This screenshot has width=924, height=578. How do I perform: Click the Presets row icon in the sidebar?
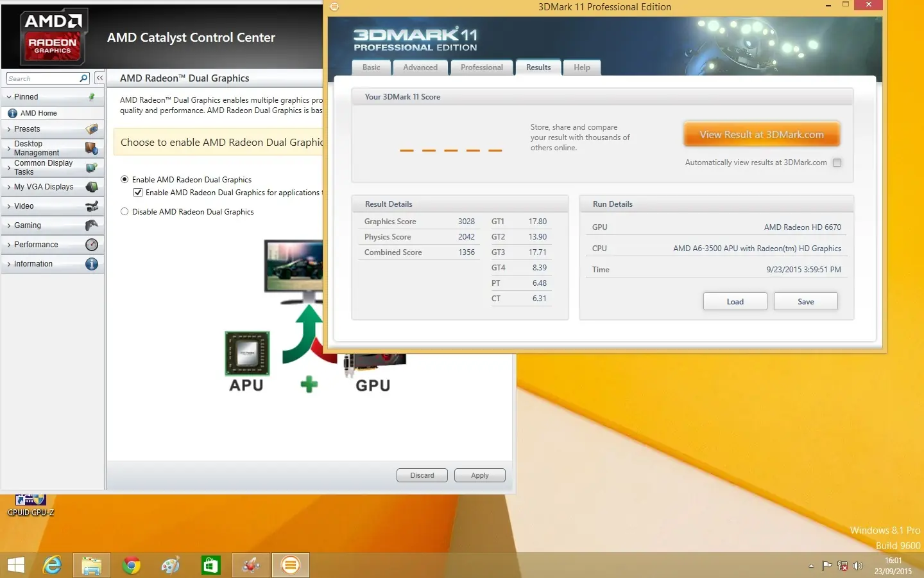point(92,129)
